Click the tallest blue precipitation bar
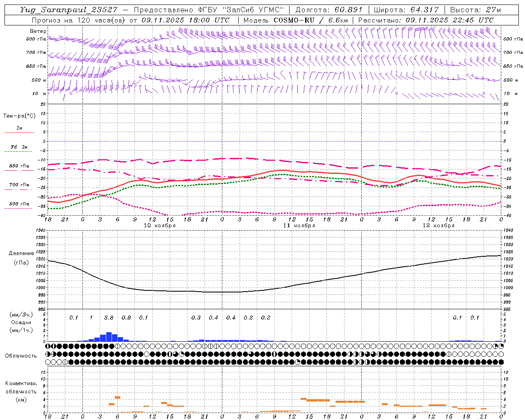This screenshot has width=525, height=420. pyautogui.click(x=109, y=337)
